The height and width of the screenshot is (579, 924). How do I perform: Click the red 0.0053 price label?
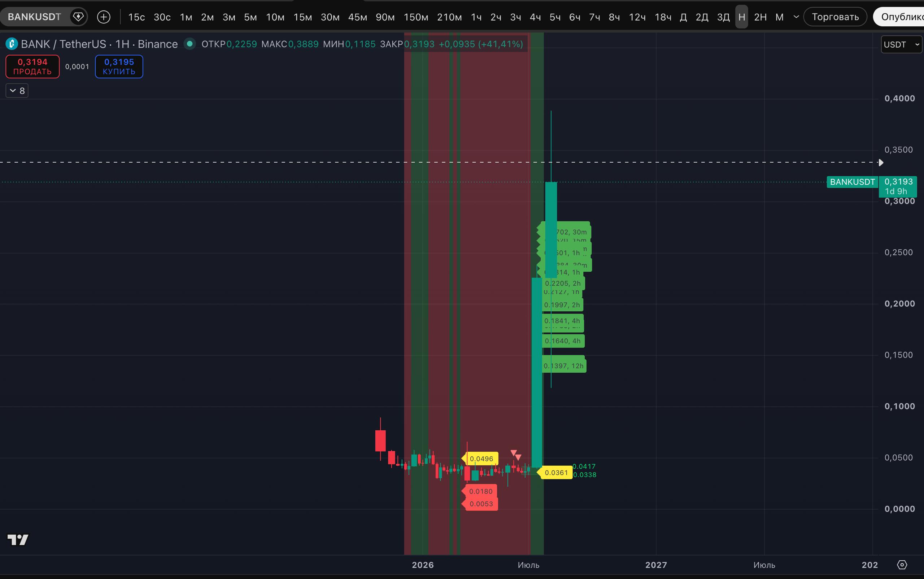click(480, 504)
